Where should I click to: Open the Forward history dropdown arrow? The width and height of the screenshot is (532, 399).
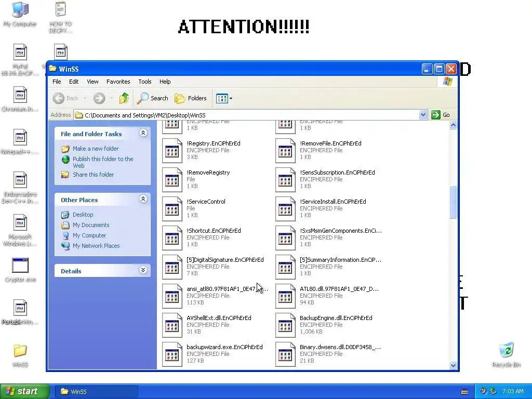pyautogui.click(x=111, y=98)
